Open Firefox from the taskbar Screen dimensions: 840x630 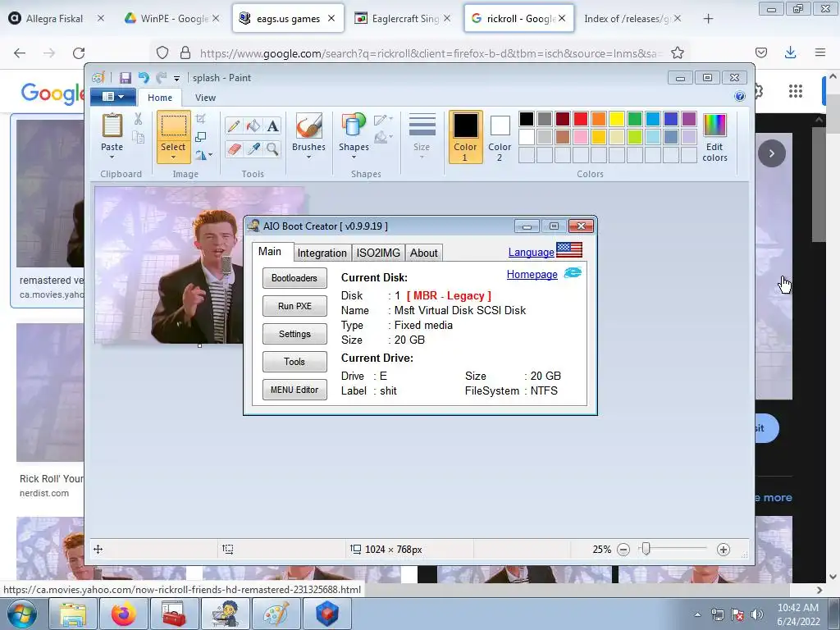coord(124,614)
